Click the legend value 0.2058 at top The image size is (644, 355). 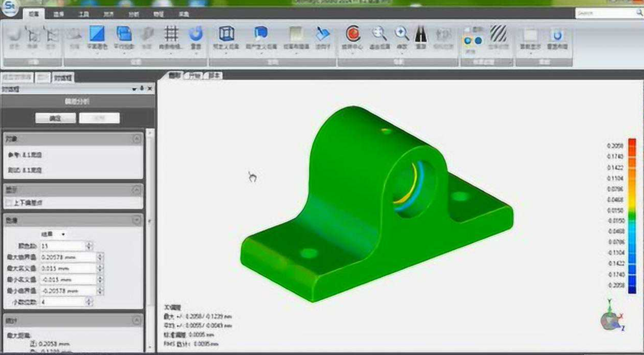(x=615, y=146)
